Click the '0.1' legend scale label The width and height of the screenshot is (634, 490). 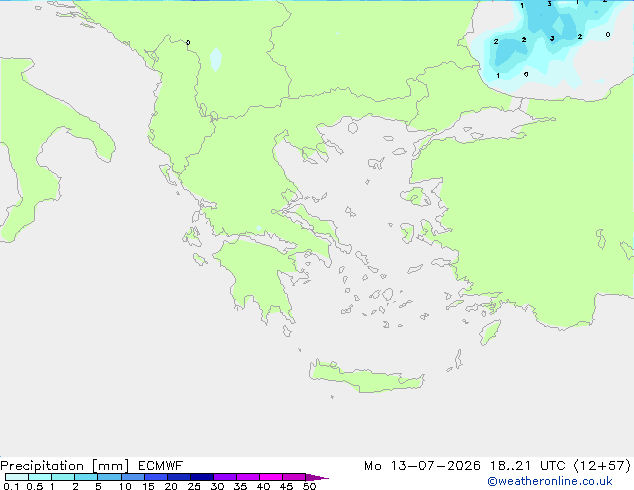tap(11, 486)
